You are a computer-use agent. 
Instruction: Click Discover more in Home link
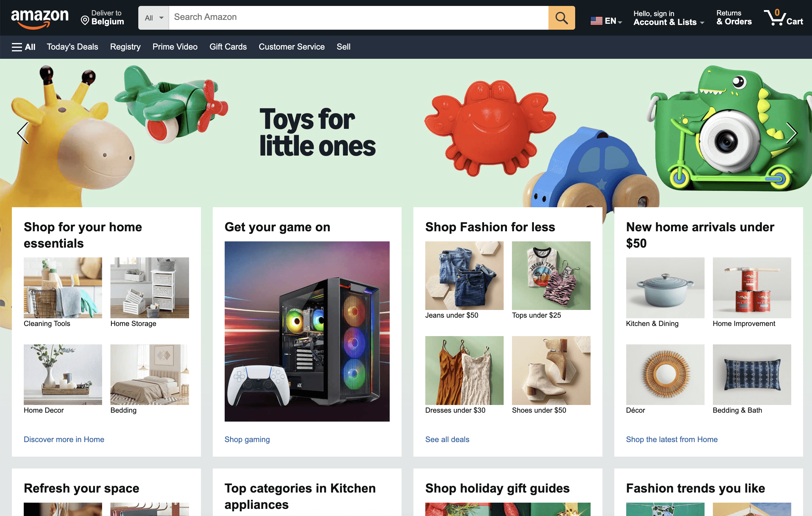(64, 439)
